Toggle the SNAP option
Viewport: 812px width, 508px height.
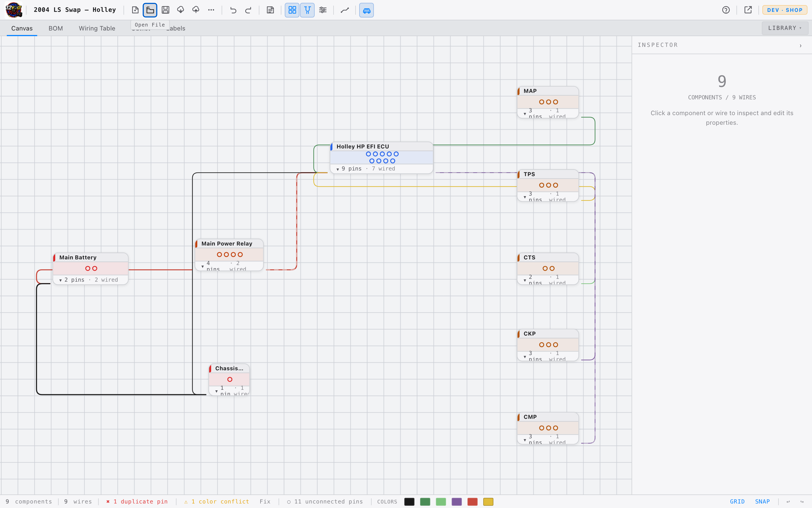point(762,501)
